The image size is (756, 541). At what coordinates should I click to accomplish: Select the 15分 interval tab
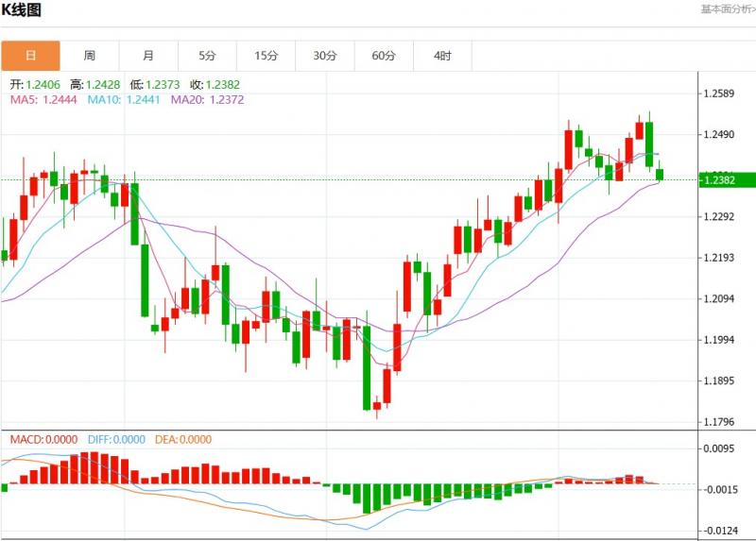pos(266,56)
